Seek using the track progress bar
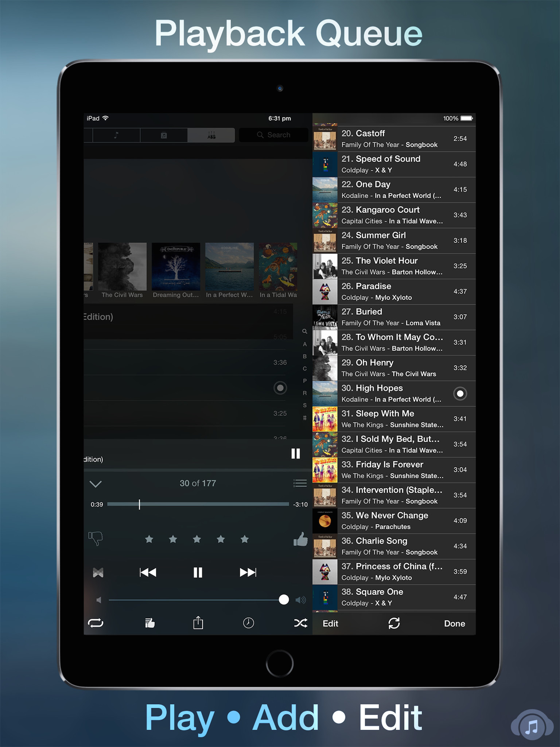 tap(198, 504)
